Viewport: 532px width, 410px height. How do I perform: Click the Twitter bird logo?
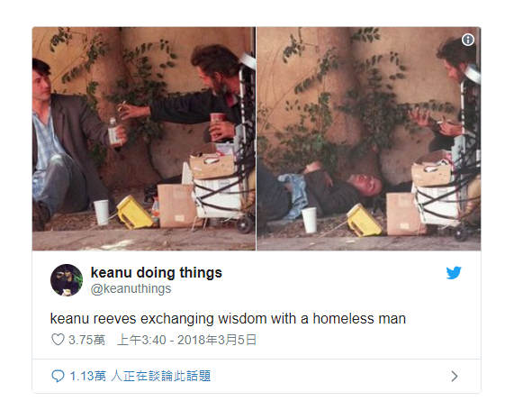[454, 272]
